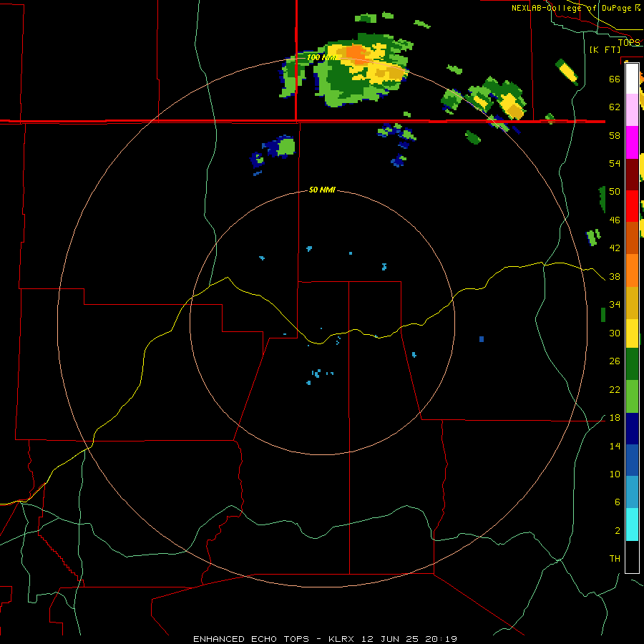Click the "14" scale label

coord(615,446)
